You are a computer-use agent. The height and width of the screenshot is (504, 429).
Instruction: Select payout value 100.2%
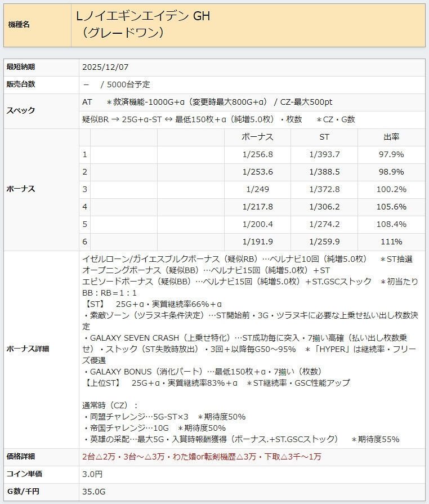(391, 189)
